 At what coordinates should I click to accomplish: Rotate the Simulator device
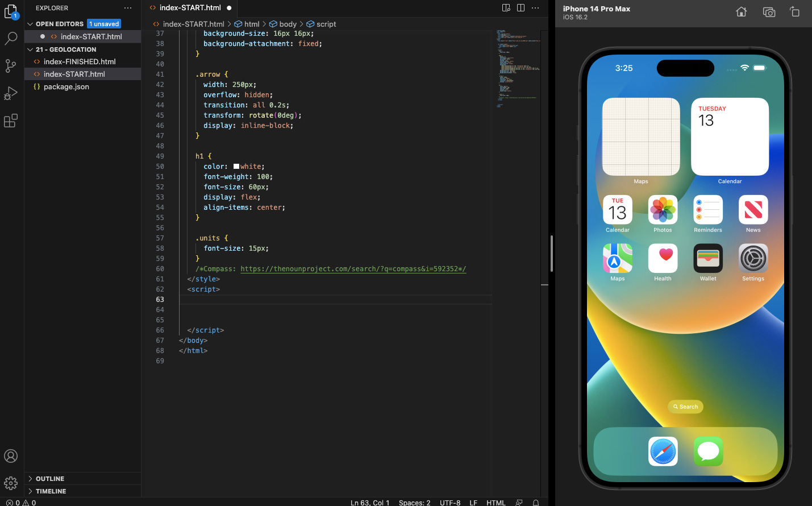click(795, 12)
